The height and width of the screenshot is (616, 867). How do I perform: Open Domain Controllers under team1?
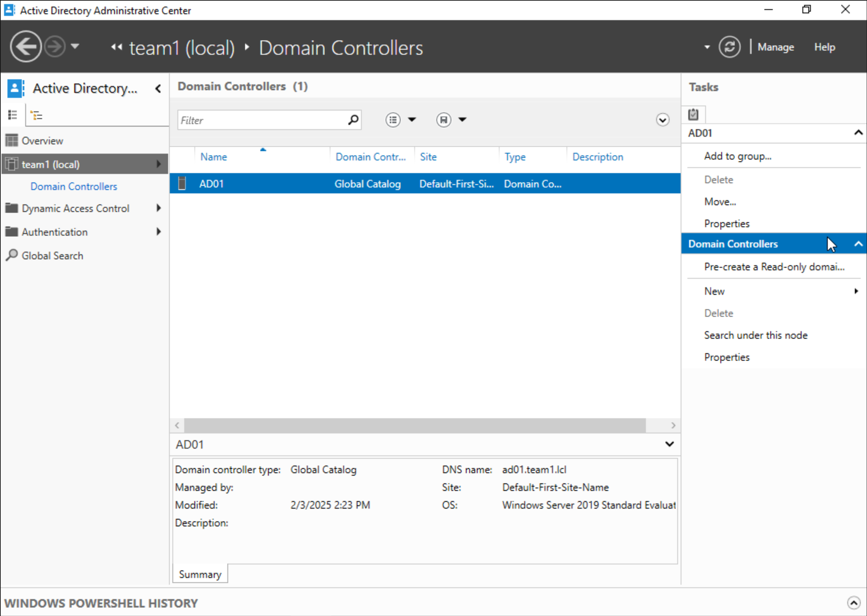coord(74,186)
